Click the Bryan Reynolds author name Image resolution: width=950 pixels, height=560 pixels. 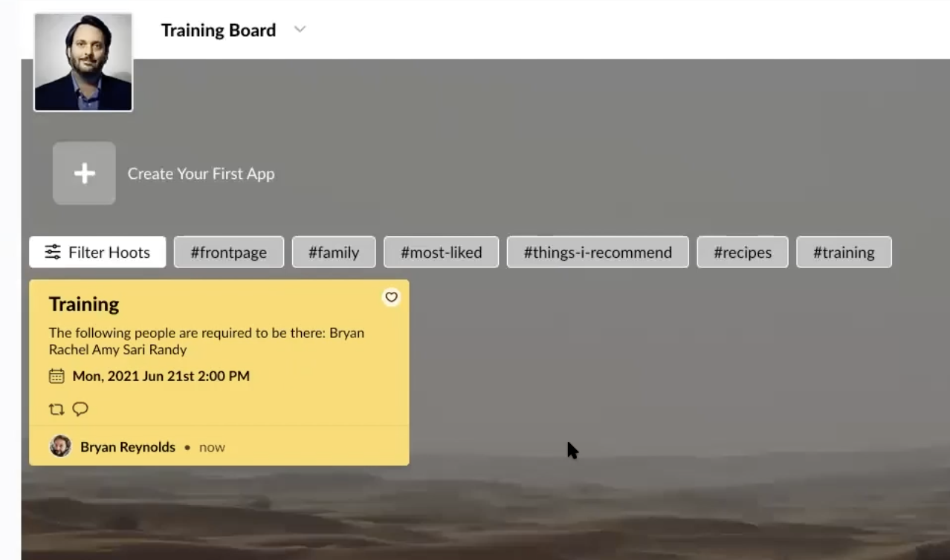[x=128, y=447]
